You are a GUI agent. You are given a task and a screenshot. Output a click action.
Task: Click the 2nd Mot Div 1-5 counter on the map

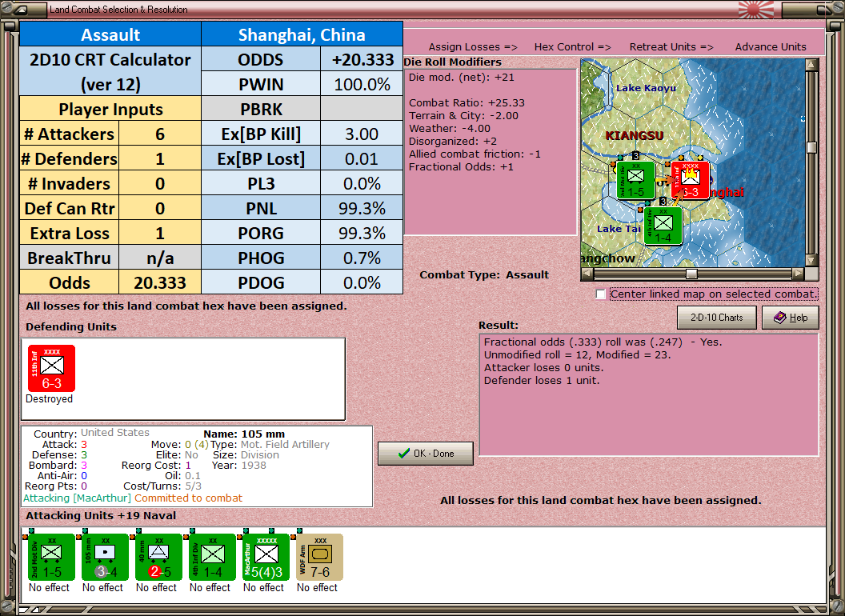tap(635, 181)
